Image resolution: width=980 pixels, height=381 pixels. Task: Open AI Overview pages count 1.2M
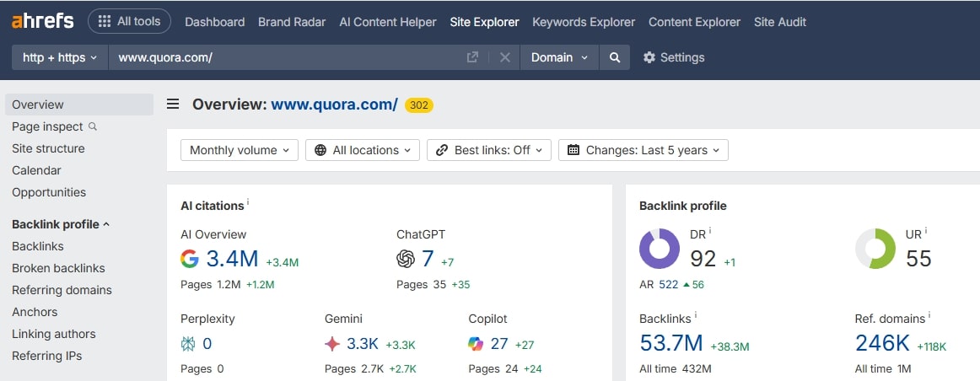tap(229, 285)
